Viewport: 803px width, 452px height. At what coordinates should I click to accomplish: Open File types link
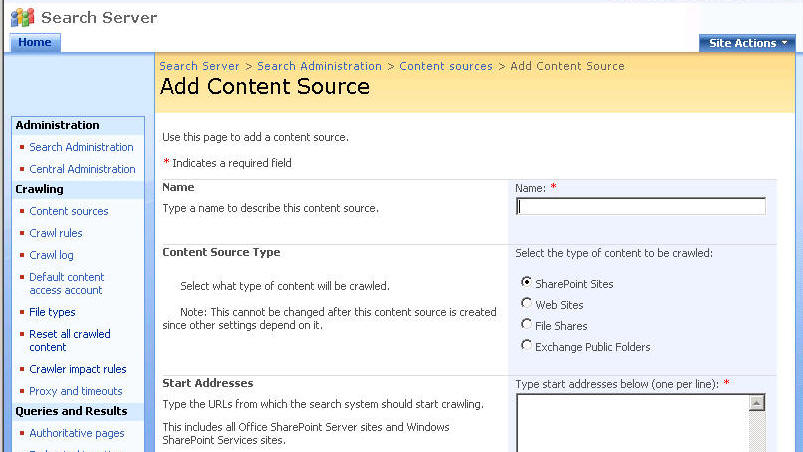52,312
